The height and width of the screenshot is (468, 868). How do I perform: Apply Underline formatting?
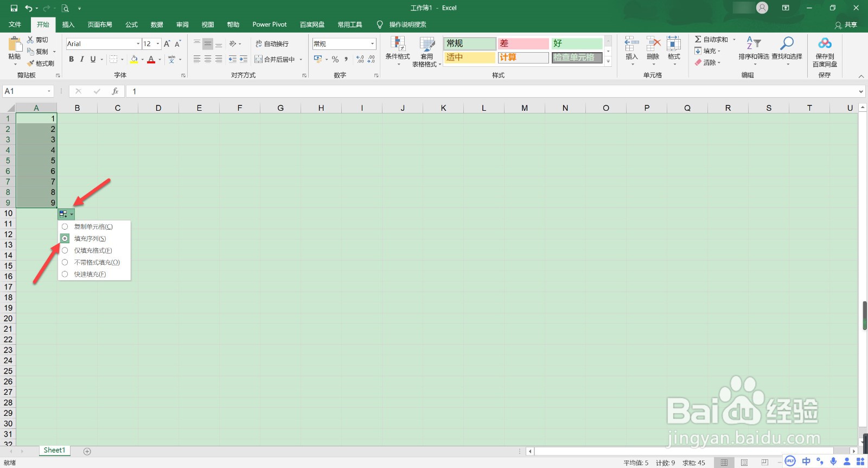[93, 59]
